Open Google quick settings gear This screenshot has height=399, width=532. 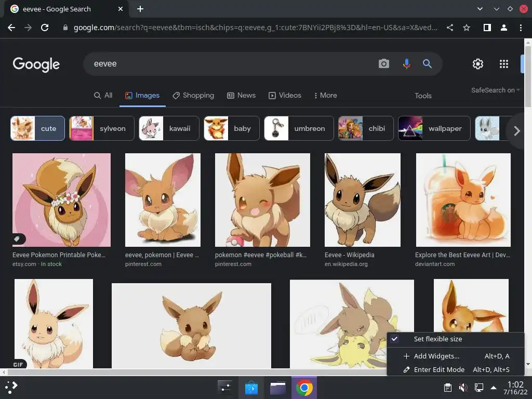(478, 64)
